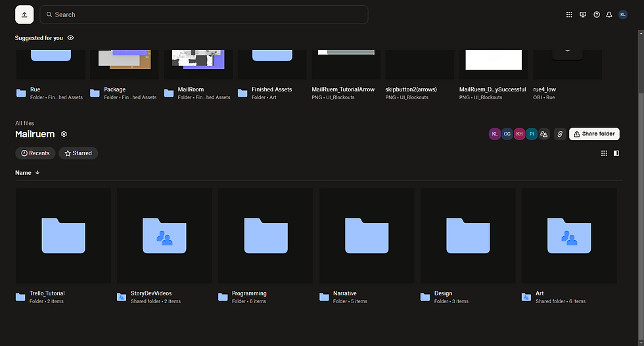Click small shared folder icon beside Art
644x346 pixels.
click(x=526, y=297)
